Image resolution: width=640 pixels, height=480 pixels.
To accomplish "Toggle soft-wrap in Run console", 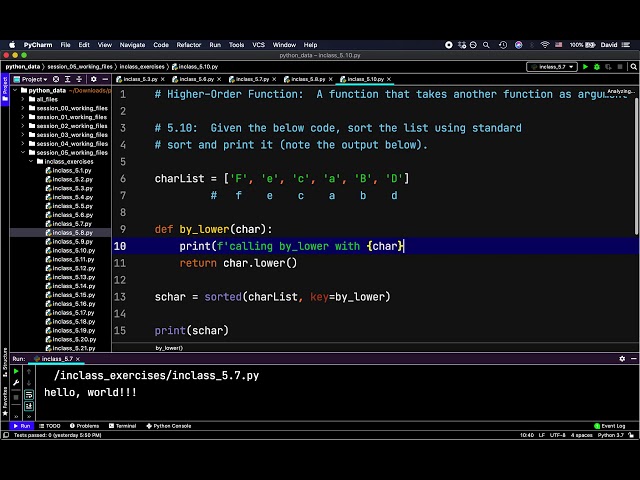I will [x=29, y=395].
